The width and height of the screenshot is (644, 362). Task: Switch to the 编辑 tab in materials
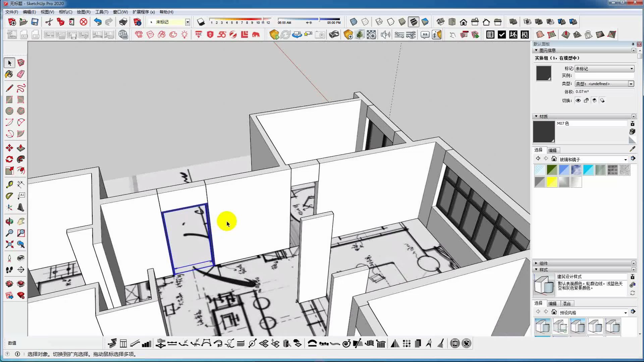pyautogui.click(x=552, y=150)
